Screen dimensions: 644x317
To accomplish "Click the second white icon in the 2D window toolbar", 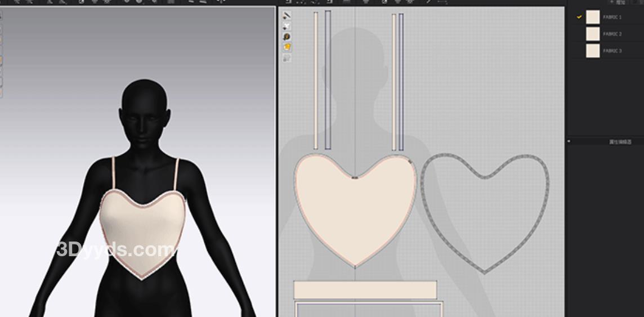I will [287, 26].
